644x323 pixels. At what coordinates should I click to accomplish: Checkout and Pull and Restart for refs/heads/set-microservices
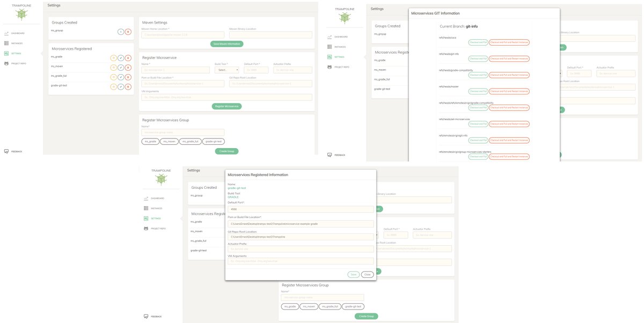click(x=509, y=124)
